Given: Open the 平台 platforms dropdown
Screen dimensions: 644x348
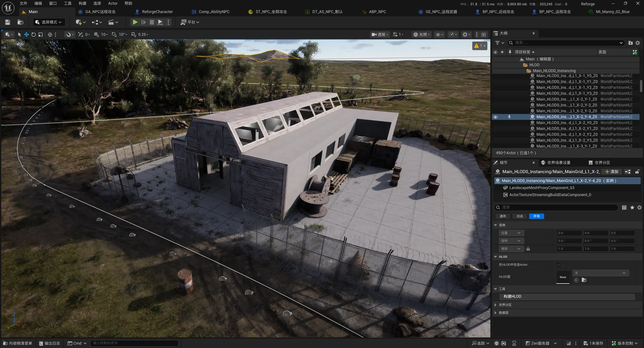Looking at the screenshot, I should pyautogui.click(x=190, y=22).
